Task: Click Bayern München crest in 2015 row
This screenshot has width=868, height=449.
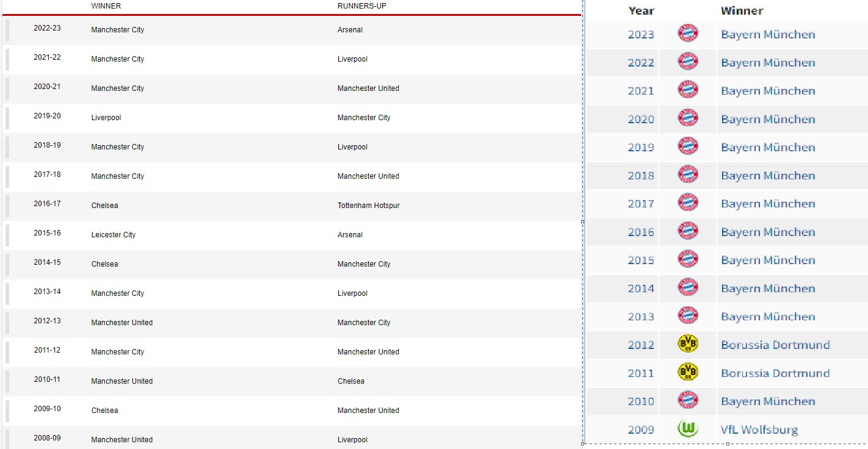Action: coord(687,259)
